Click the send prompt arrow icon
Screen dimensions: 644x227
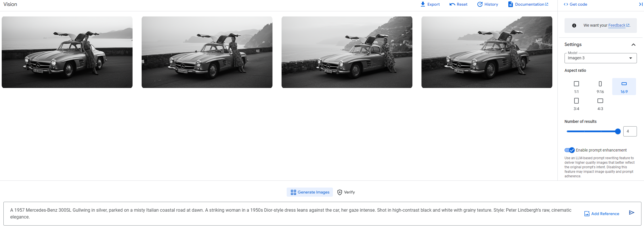632,213
